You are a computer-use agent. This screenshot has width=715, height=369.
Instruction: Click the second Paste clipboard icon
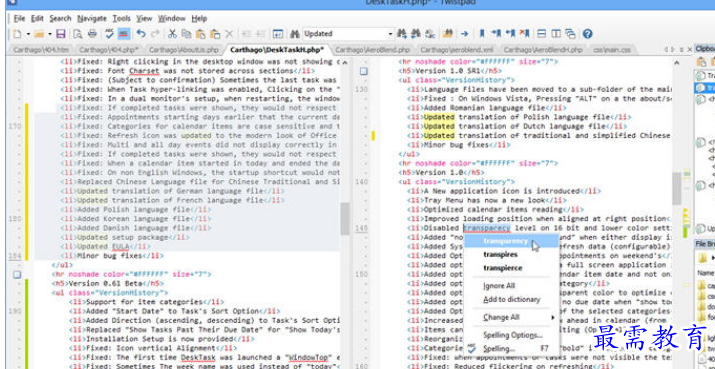pyautogui.click(x=215, y=34)
